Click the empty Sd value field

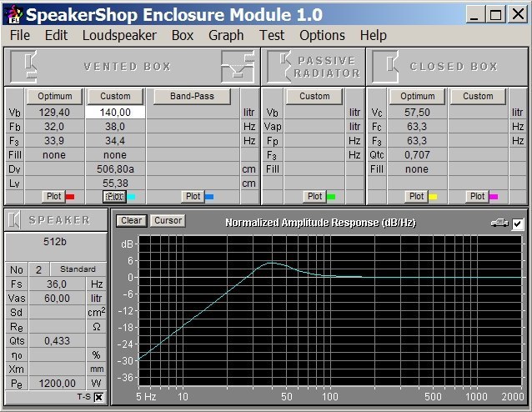[x=57, y=313]
